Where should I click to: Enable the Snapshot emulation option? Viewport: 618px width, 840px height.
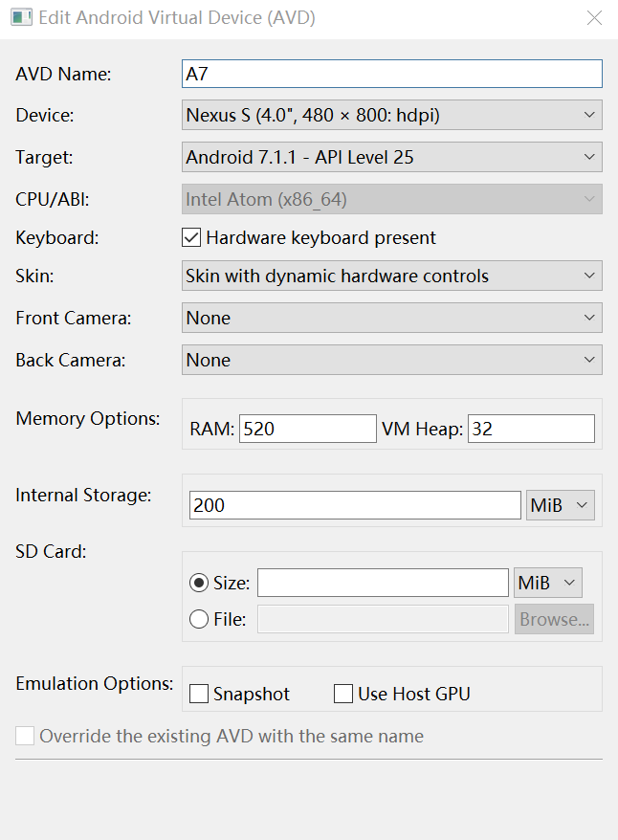pos(199,695)
